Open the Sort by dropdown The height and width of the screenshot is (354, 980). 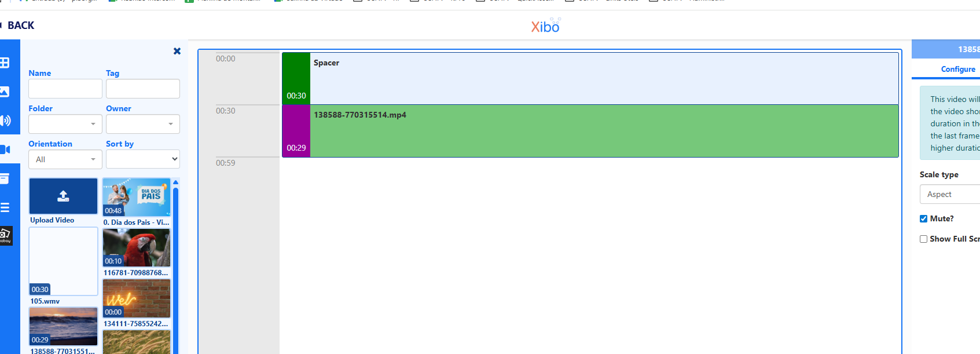tap(142, 159)
